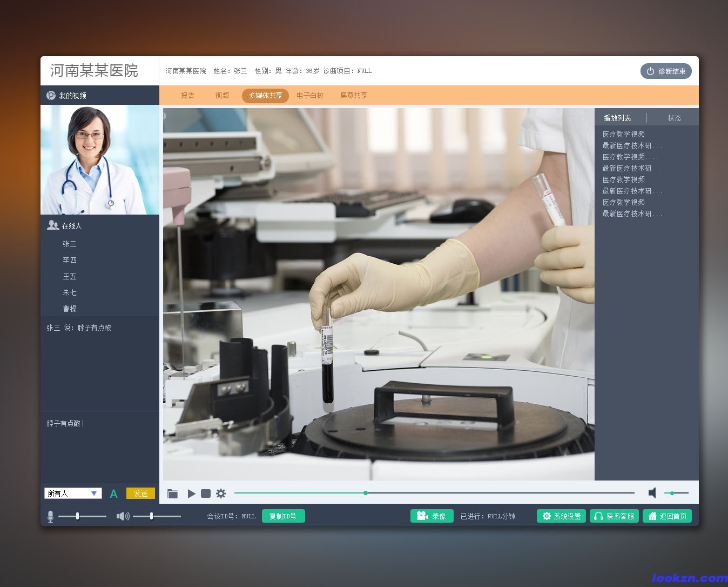The image size is (728, 587).
Task: Toggle the bottom bar speaker volume icon
Action: pyautogui.click(x=123, y=516)
